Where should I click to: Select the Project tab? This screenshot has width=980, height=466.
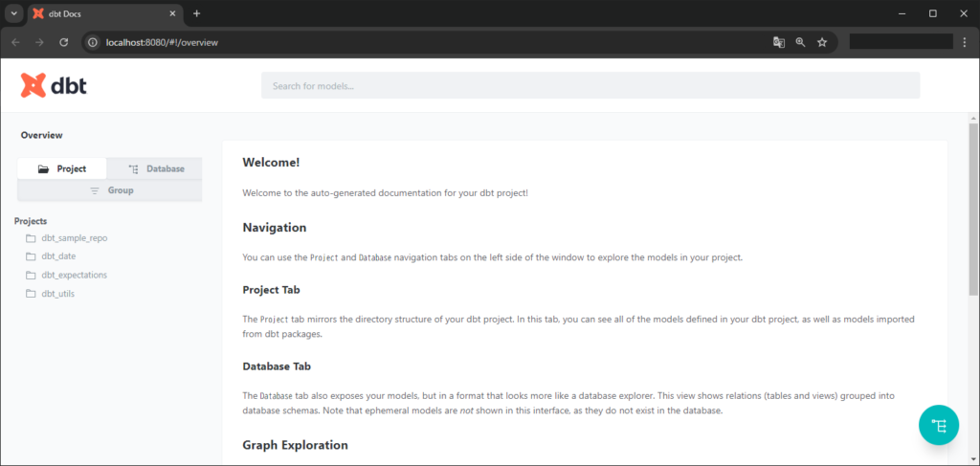[x=62, y=168]
